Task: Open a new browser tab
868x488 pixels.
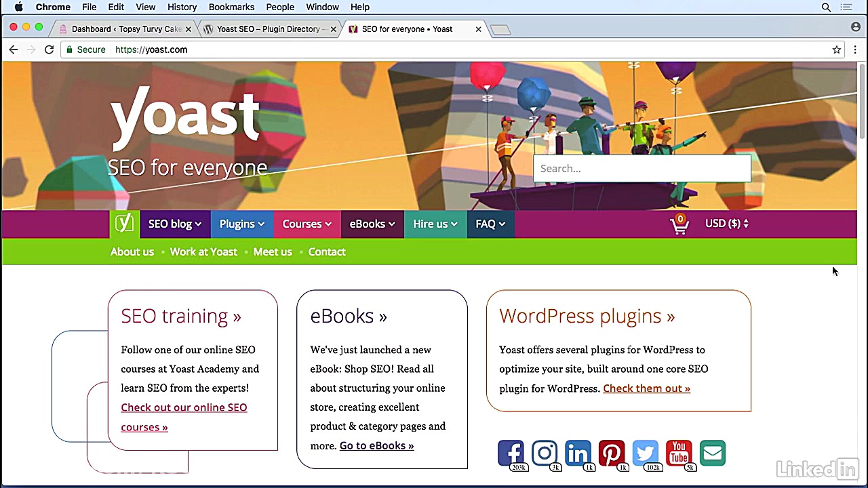Action: [x=500, y=30]
